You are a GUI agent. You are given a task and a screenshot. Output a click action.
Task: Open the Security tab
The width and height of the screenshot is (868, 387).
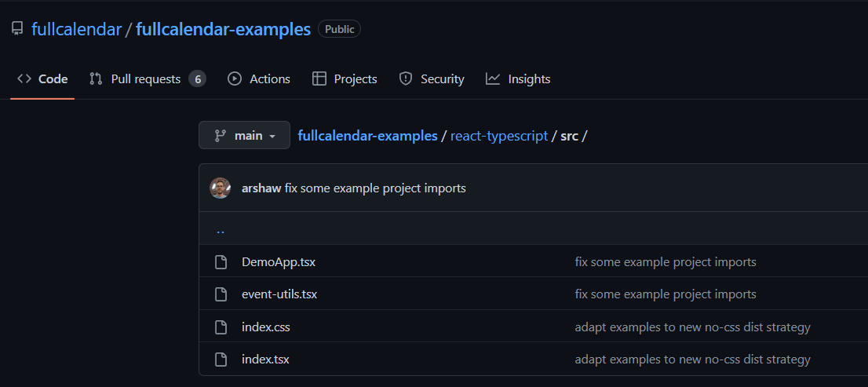pyautogui.click(x=431, y=79)
